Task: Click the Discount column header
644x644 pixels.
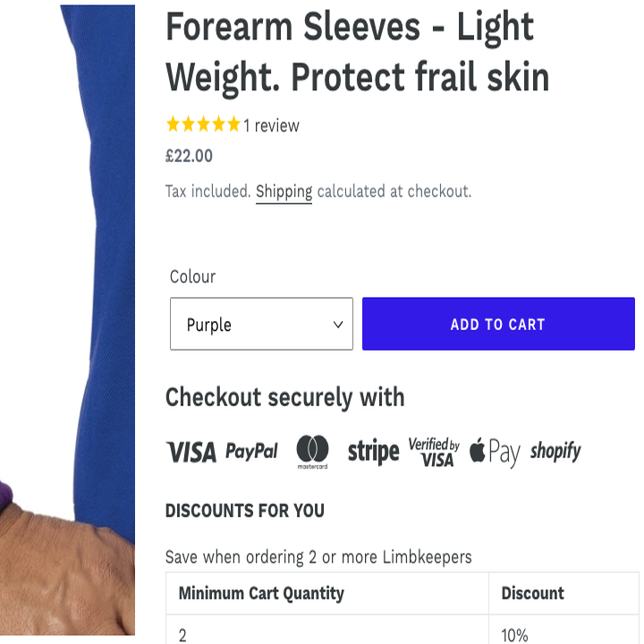Action: 533,593
